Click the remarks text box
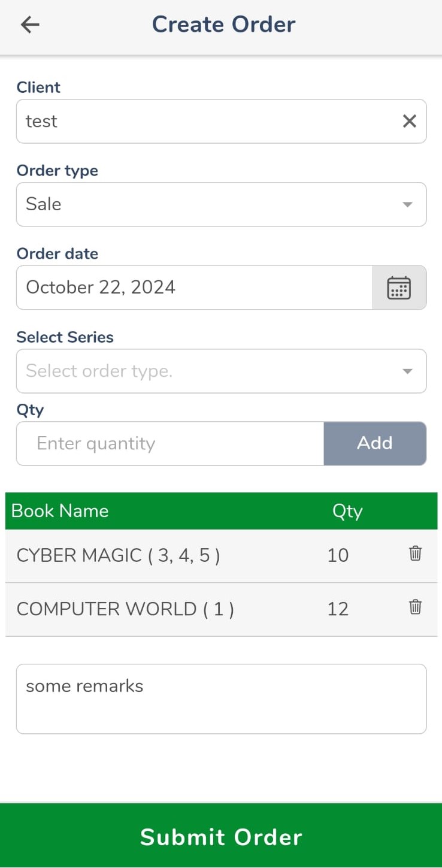This screenshot has width=442, height=868. point(222,698)
